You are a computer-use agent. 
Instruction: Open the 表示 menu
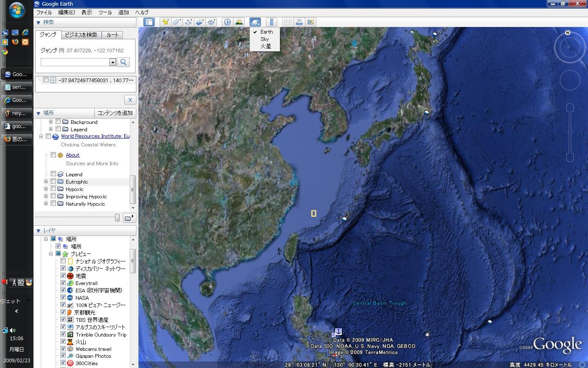click(x=87, y=12)
